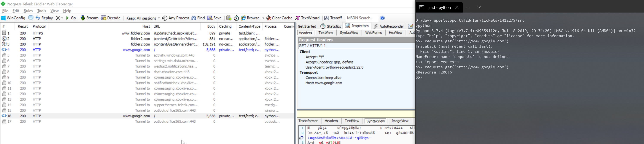Image resolution: width=644 pixels, height=144 pixels.
Task: Open the View menu
Action: (54, 11)
